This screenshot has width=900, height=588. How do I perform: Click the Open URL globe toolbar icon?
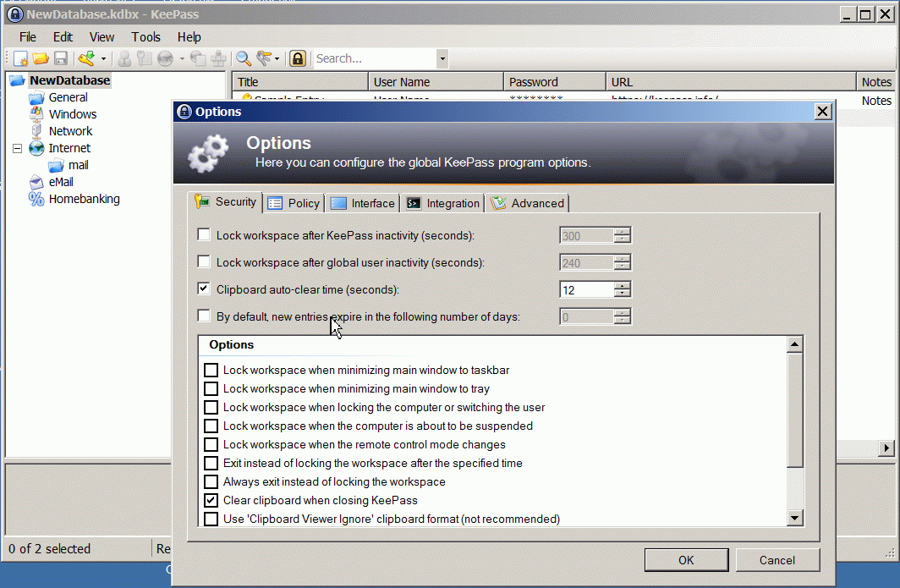pyautogui.click(x=165, y=58)
